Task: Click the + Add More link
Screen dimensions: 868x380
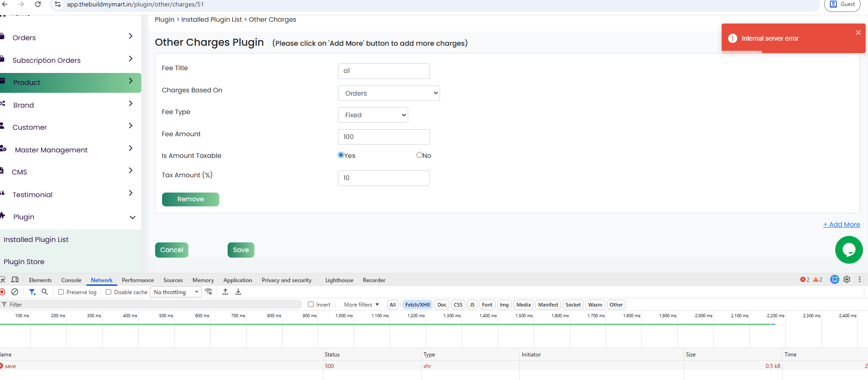Action: tap(841, 224)
